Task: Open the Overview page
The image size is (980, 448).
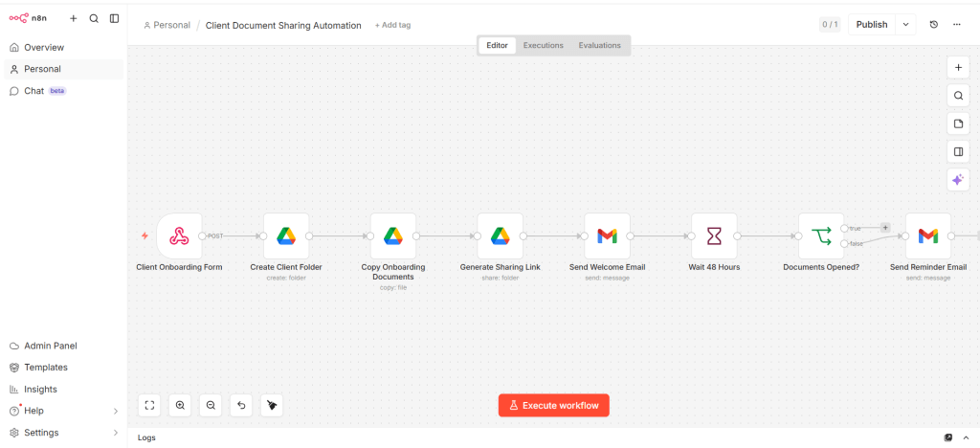Action: point(63,48)
